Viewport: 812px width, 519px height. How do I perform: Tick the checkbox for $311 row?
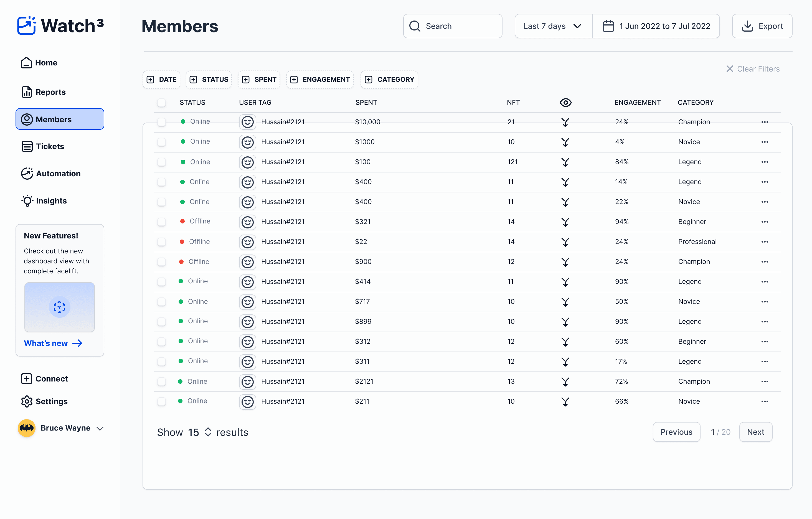point(161,361)
